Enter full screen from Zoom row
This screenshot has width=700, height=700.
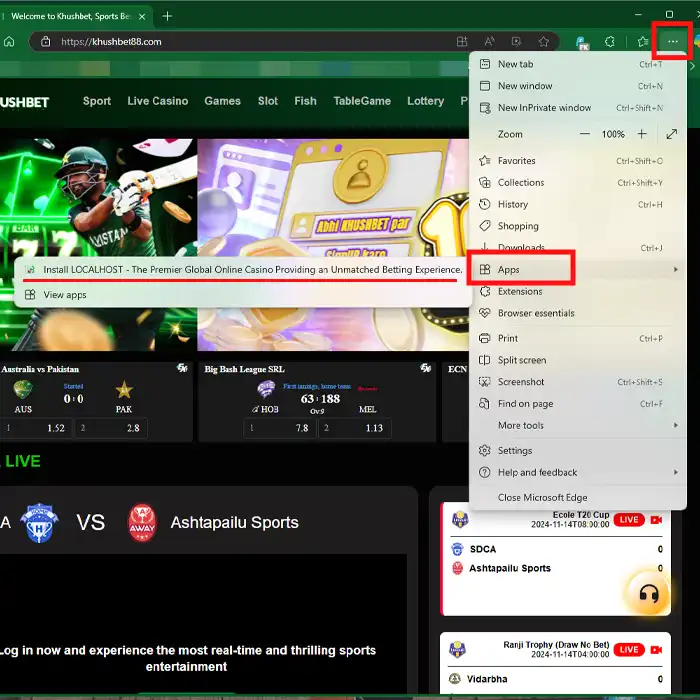pyautogui.click(x=671, y=134)
